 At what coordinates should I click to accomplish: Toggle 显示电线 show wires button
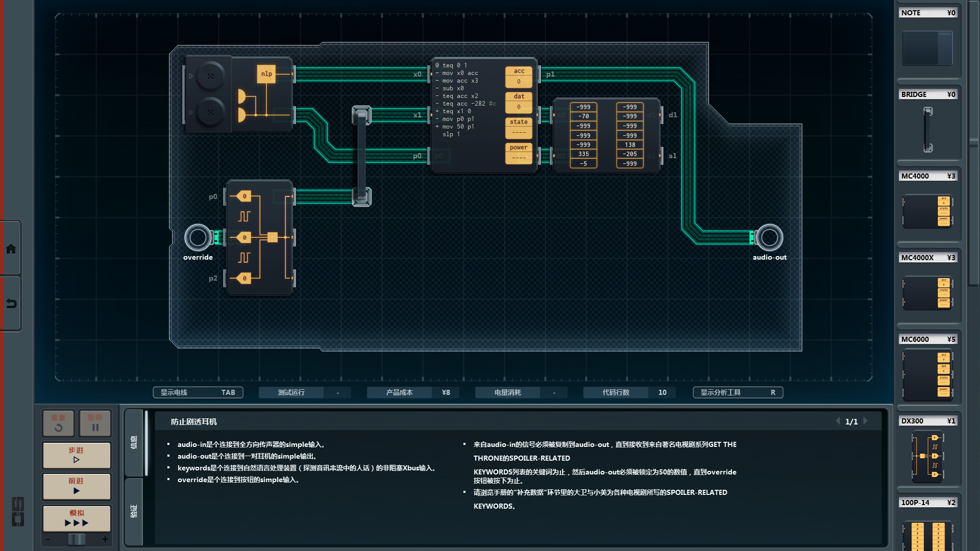pos(198,392)
